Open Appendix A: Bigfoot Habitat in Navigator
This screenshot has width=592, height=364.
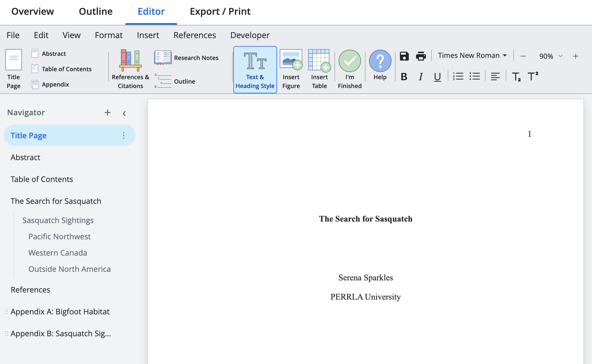(x=60, y=312)
